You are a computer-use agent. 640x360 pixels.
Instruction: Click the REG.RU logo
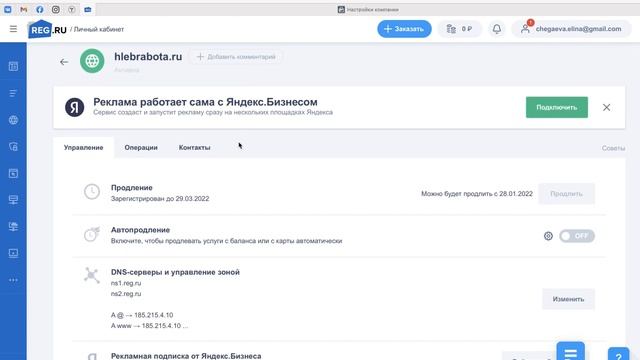[47, 29]
